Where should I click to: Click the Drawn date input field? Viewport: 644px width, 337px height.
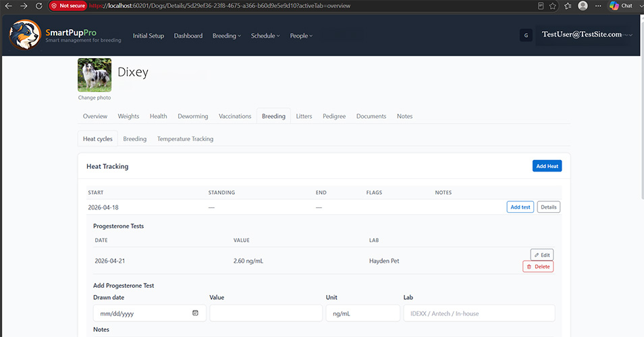pos(149,313)
